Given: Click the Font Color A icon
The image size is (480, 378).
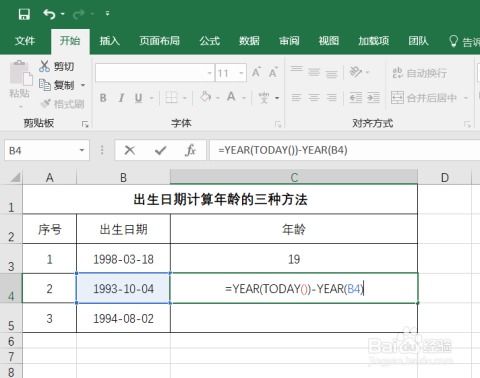Looking at the screenshot, I should pyautogui.click(x=231, y=97).
